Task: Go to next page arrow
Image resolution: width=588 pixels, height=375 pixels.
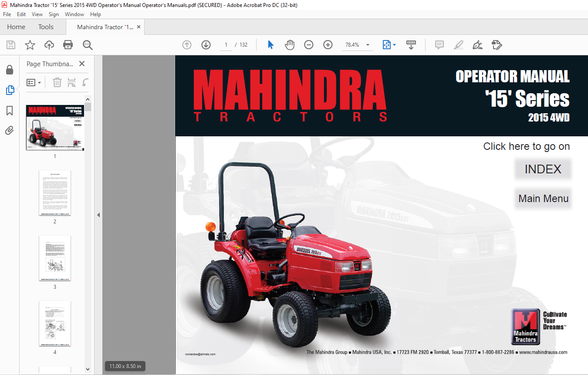Action: tap(206, 45)
